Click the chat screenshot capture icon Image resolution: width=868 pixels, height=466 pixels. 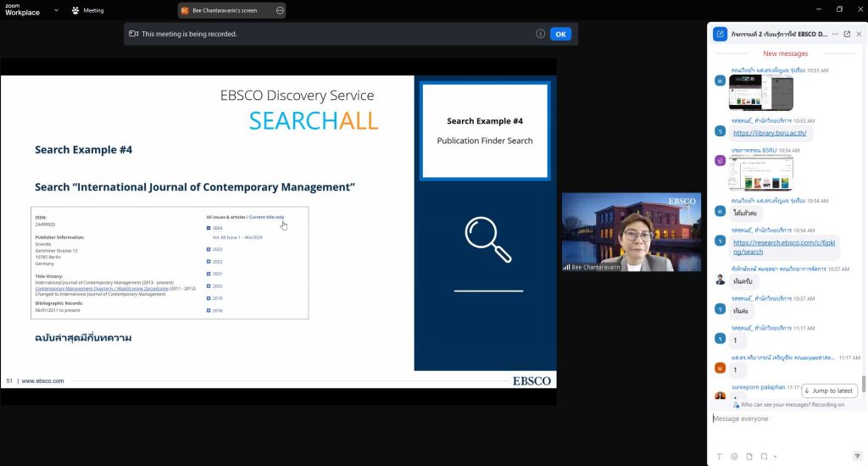[764, 457]
